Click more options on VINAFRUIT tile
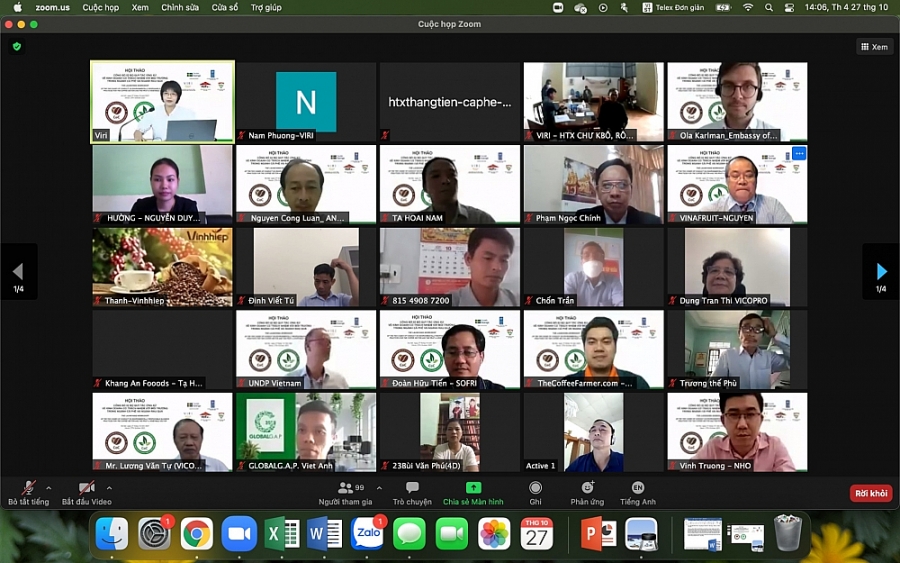Viewport: 900px width, 563px height. tap(798, 154)
